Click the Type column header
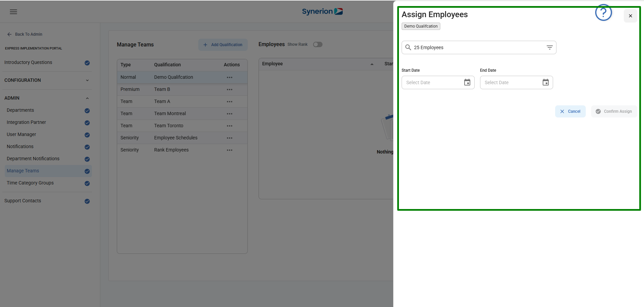The image size is (644, 307). (x=126, y=65)
